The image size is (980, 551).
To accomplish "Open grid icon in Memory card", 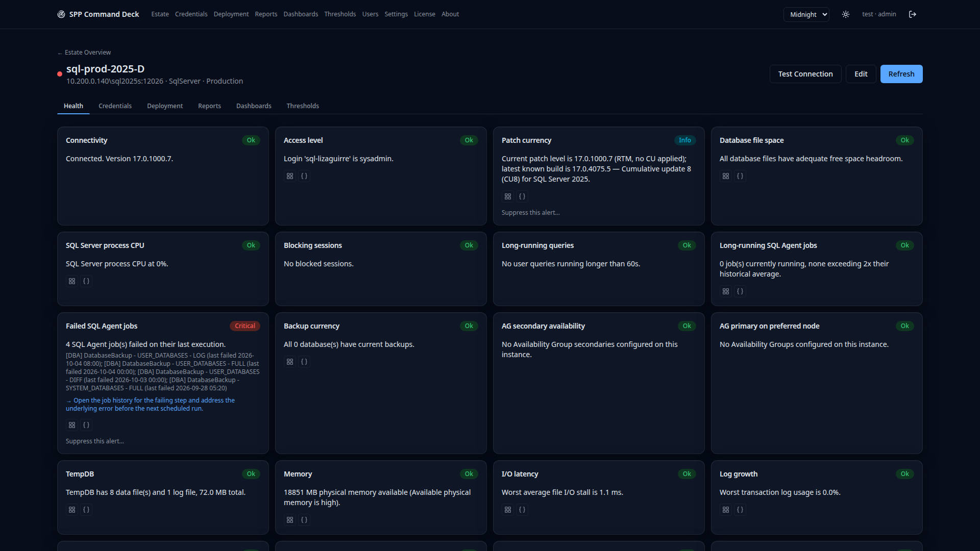I will [x=290, y=520].
